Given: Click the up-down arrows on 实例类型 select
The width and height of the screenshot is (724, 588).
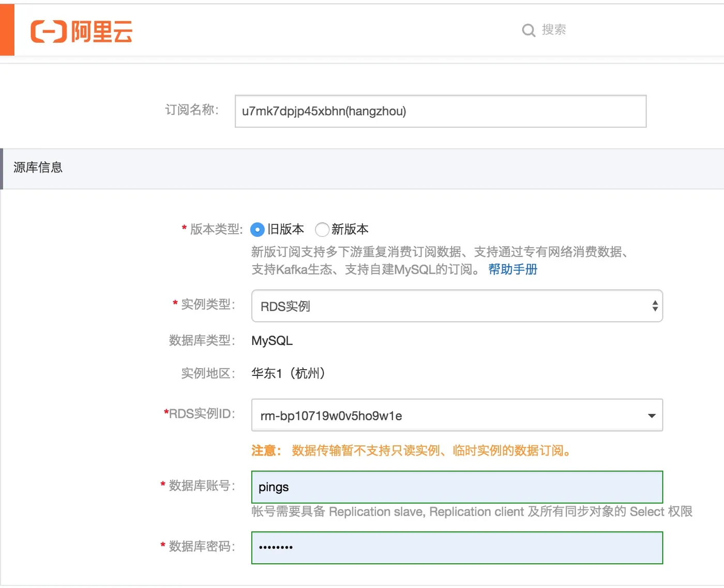Looking at the screenshot, I should pos(655,306).
